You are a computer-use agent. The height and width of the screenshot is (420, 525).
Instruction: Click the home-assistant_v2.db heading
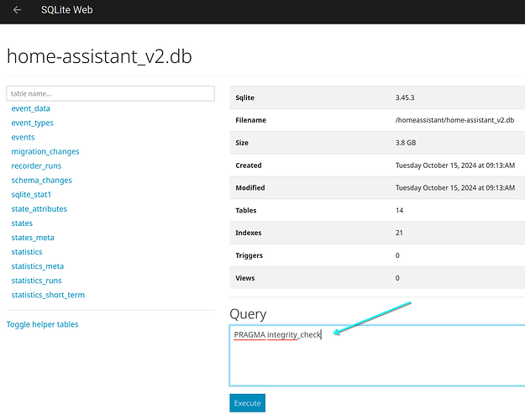99,56
